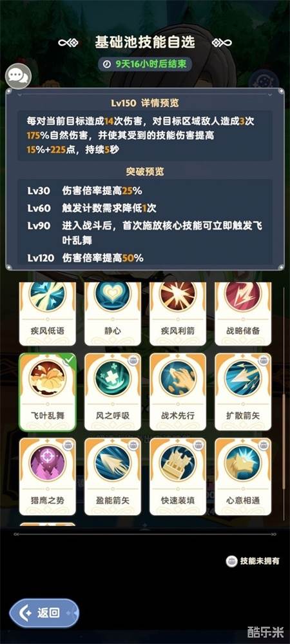Screen dimensions: 290x644
Task: Select the 扩散箭矢 arrows skill icon
Action: tap(243, 378)
